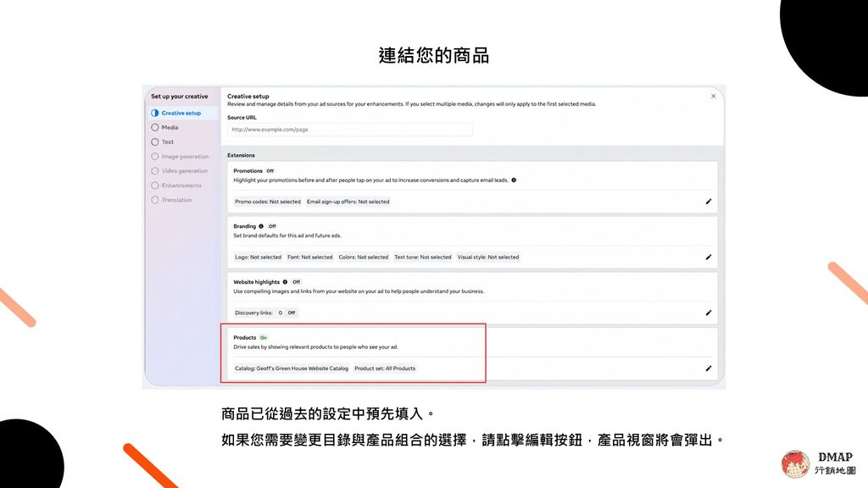The width and height of the screenshot is (868, 488).
Task: Click the DMAP logo globe icon
Action: pyautogui.click(x=795, y=463)
